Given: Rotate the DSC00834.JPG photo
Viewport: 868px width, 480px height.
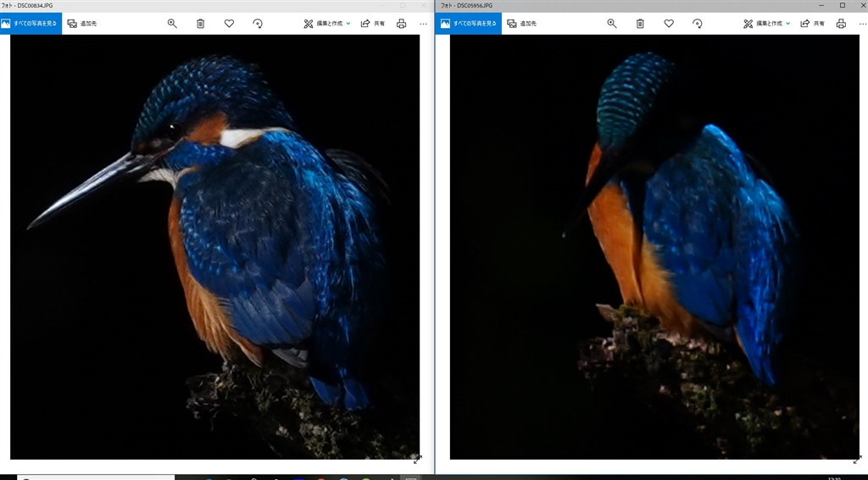Looking at the screenshot, I should [x=258, y=24].
